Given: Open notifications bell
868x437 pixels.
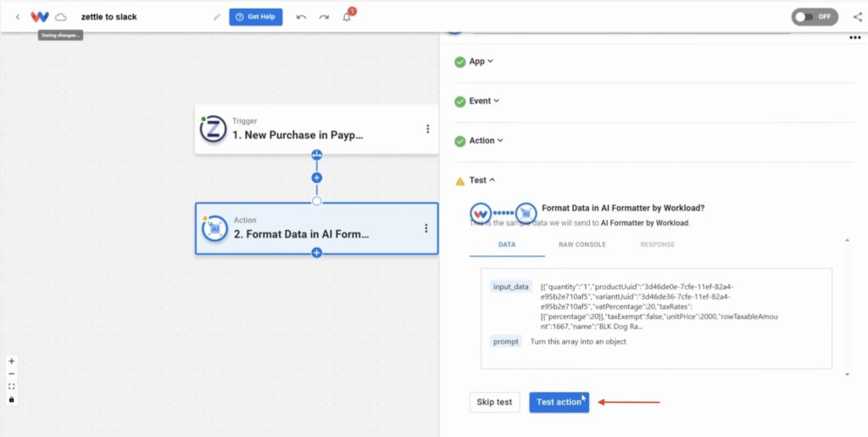Looking at the screenshot, I should (347, 17).
